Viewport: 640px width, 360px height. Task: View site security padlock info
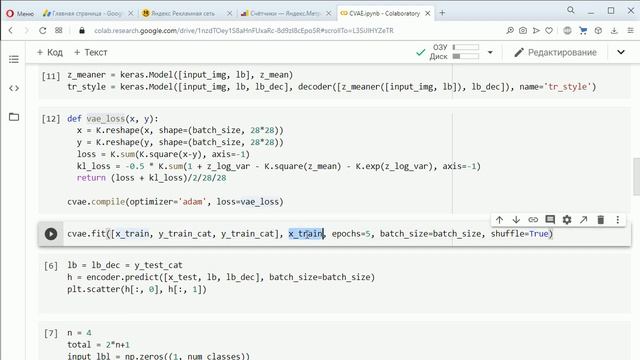coord(82,31)
